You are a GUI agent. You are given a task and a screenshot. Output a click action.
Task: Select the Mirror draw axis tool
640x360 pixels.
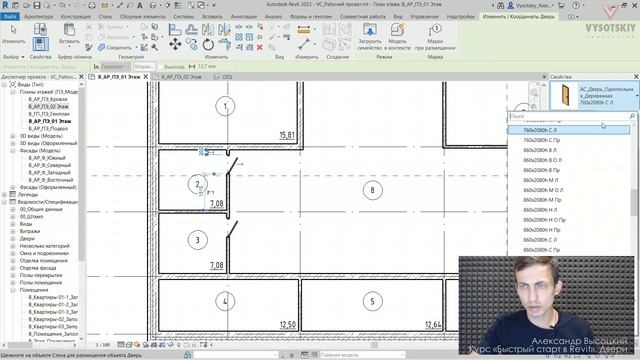(224, 29)
